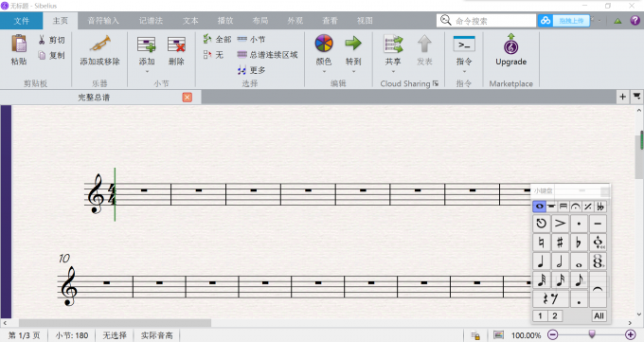
Task: Expand the Go To (转到) dropdown arrow
Action: pyautogui.click(x=353, y=72)
